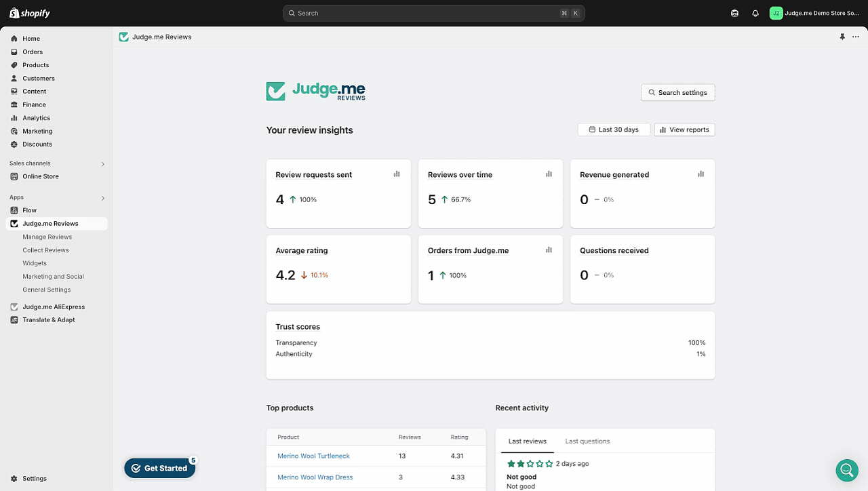Switch to the Last reviews tab
Image resolution: width=868 pixels, height=491 pixels.
[x=528, y=441]
